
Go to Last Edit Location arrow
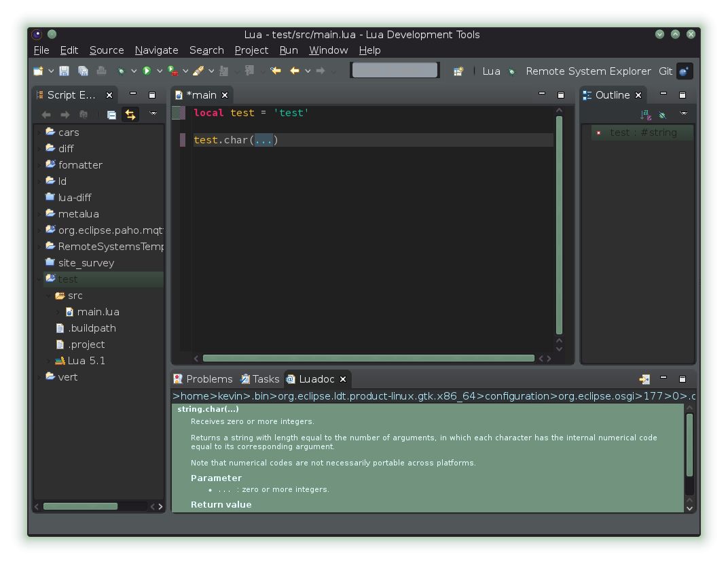pyautogui.click(x=276, y=71)
